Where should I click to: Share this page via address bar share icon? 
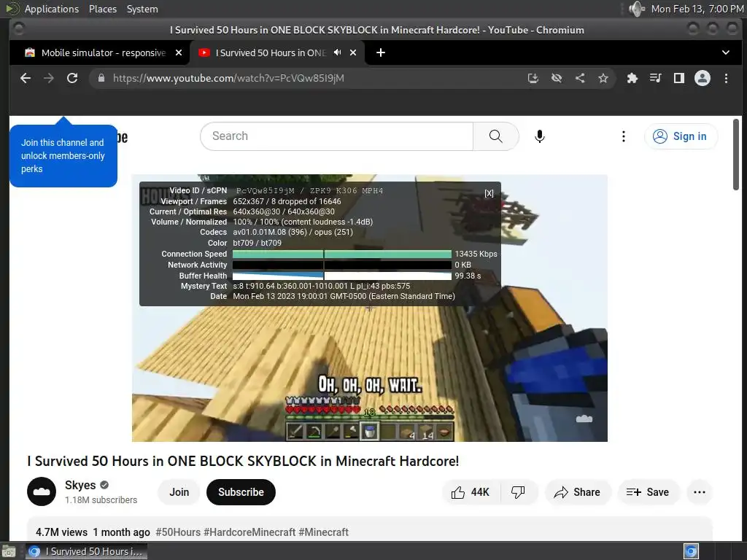580,78
